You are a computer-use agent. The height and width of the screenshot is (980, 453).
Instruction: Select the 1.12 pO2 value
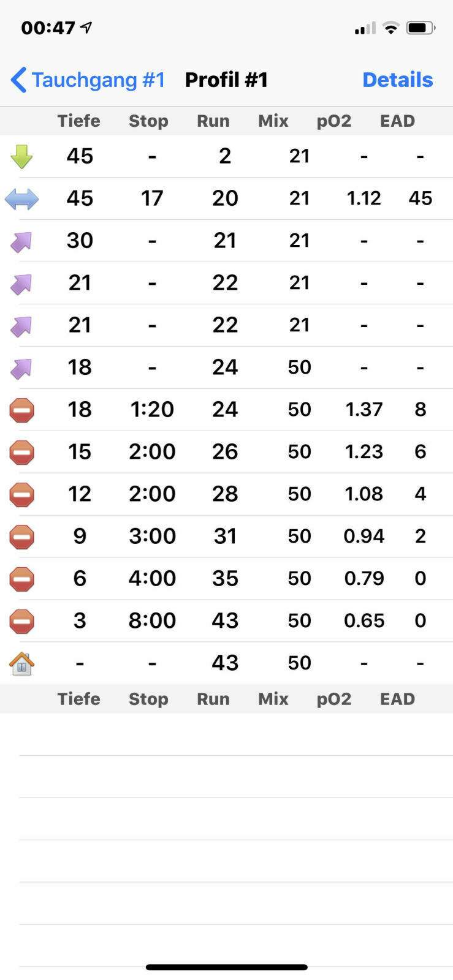(364, 198)
